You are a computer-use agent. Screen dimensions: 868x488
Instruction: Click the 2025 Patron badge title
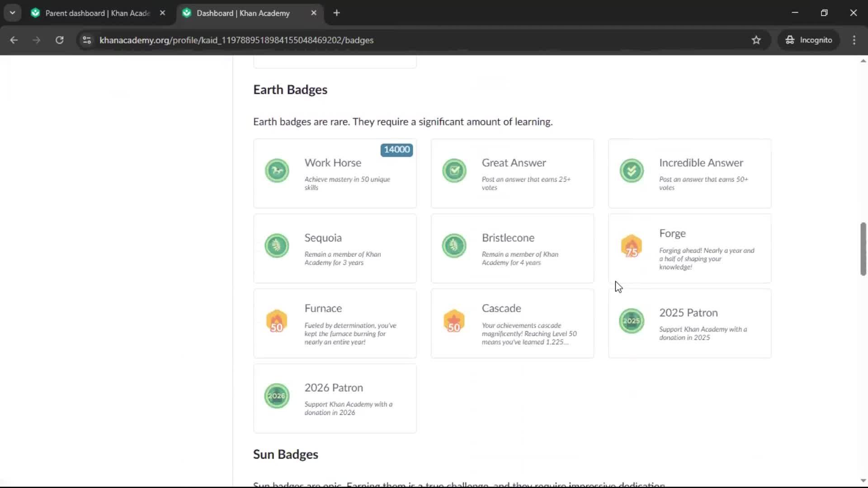pyautogui.click(x=689, y=313)
